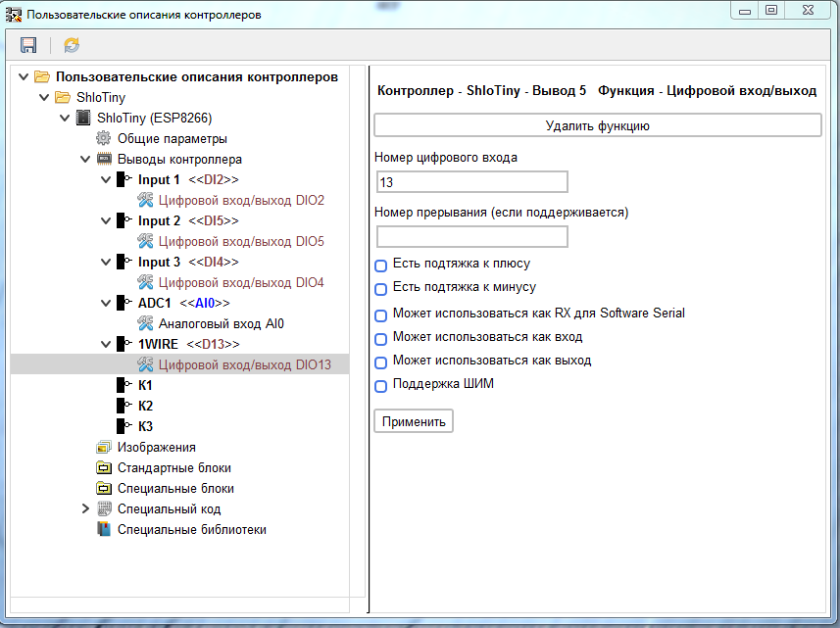Select Цифровой вход/выход DIO5 item

(x=241, y=241)
